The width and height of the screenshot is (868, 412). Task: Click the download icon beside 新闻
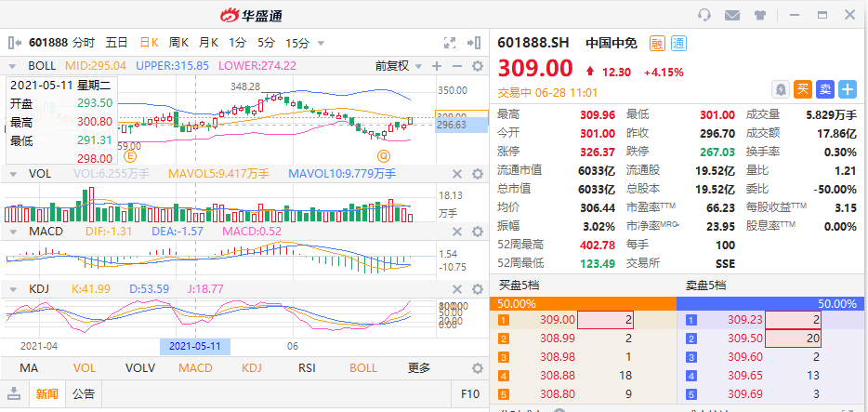coord(14,393)
